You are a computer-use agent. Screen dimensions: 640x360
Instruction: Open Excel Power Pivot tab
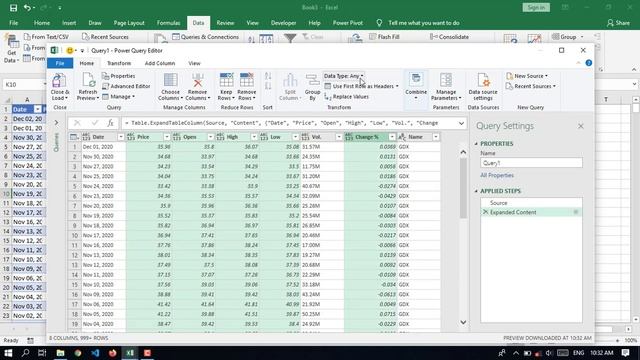tap(348, 23)
